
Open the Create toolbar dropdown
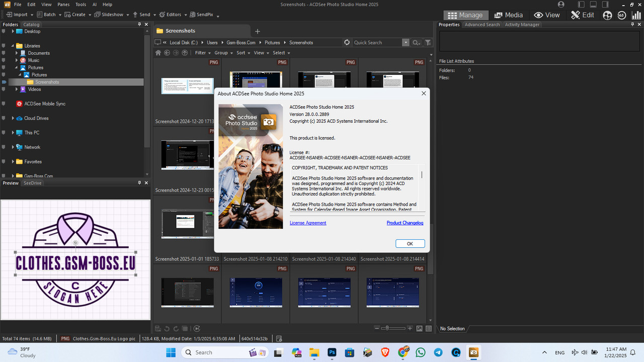pyautogui.click(x=78, y=15)
